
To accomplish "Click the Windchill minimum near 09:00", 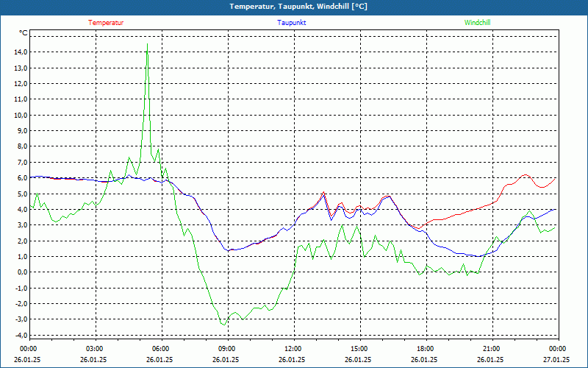I will point(224,325).
